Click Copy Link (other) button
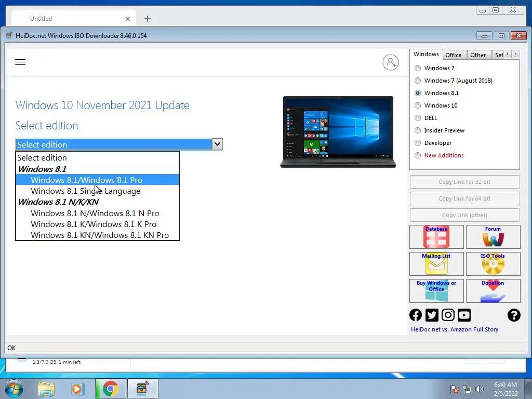Viewport: 532px width, 399px height. 464,215
